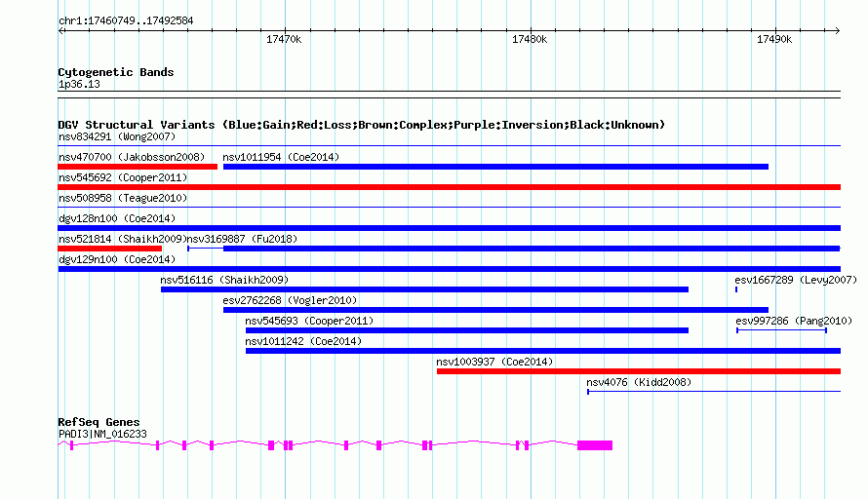Open variant nsv834291 (Wong2007) label
Viewport: 868px width, 499px height.
117,136
